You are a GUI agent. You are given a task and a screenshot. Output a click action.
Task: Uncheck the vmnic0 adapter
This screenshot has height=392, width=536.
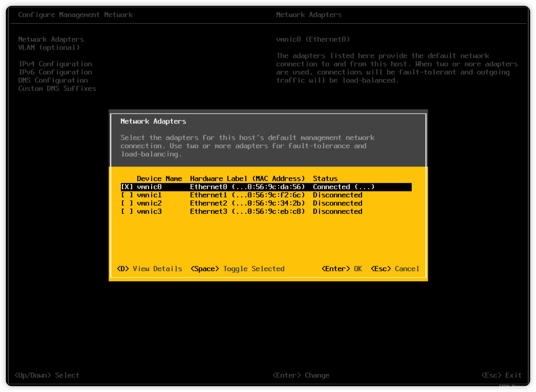[127, 187]
